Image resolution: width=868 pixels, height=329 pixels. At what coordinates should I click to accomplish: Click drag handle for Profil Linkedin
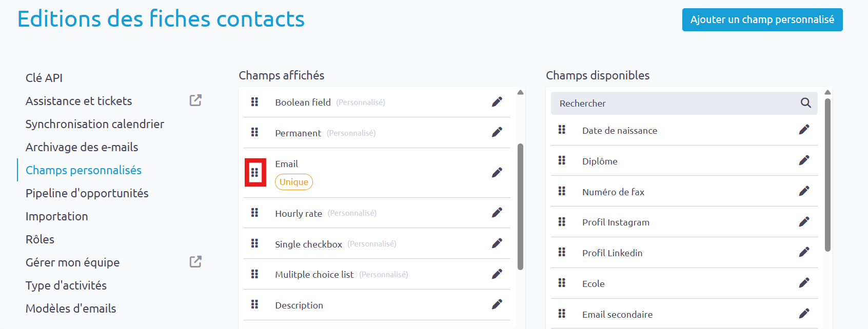click(562, 252)
